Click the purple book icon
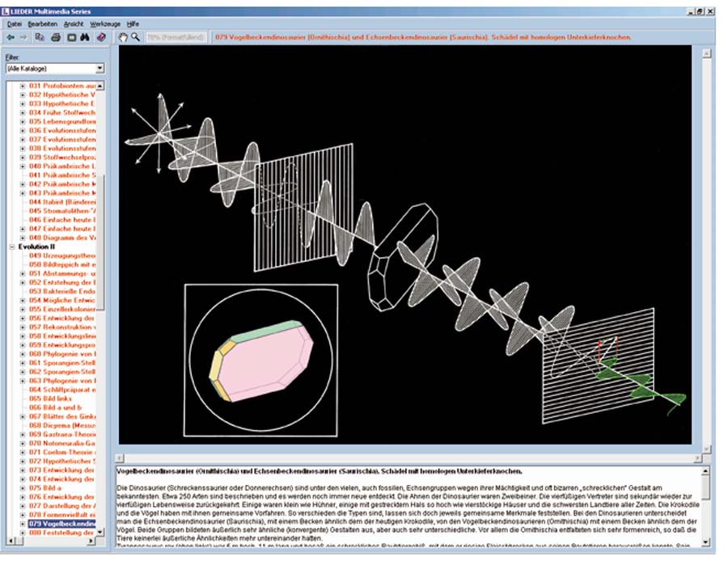This screenshot has width=728, height=561. coord(101,37)
